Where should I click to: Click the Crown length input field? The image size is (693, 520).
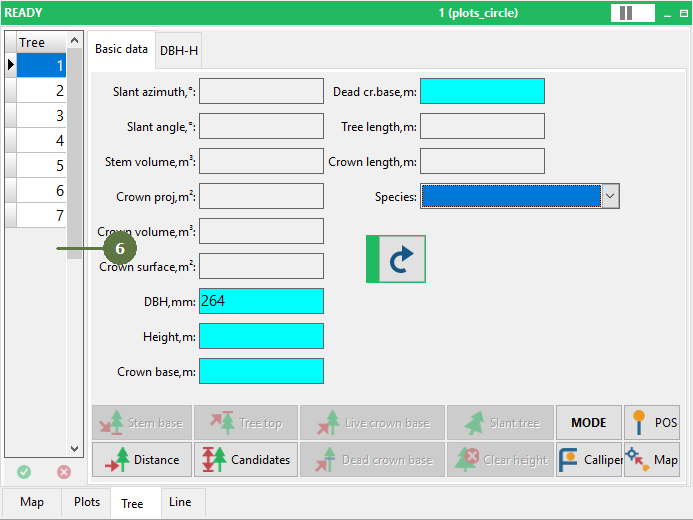(482, 161)
